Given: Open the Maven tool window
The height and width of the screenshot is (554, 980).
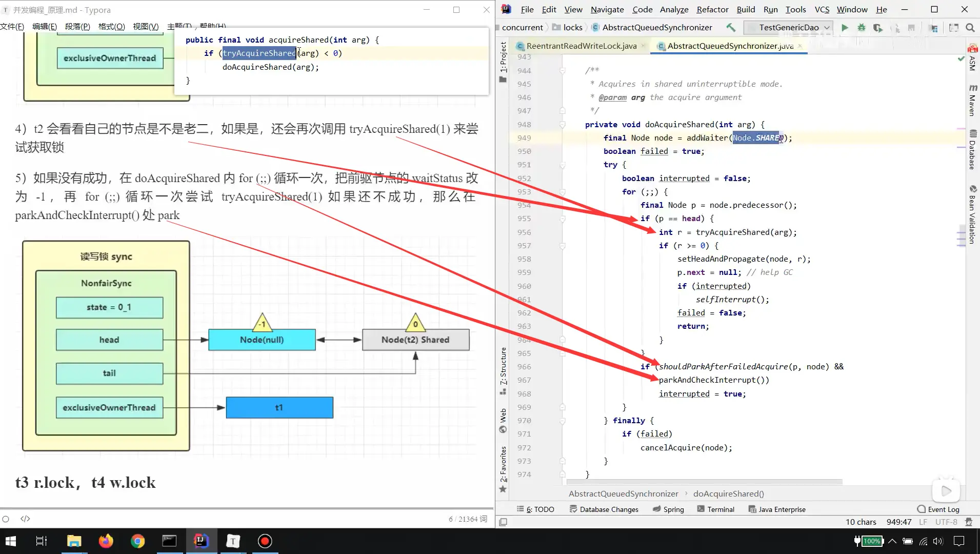Looking at the screenshot, I should [972, 101].
